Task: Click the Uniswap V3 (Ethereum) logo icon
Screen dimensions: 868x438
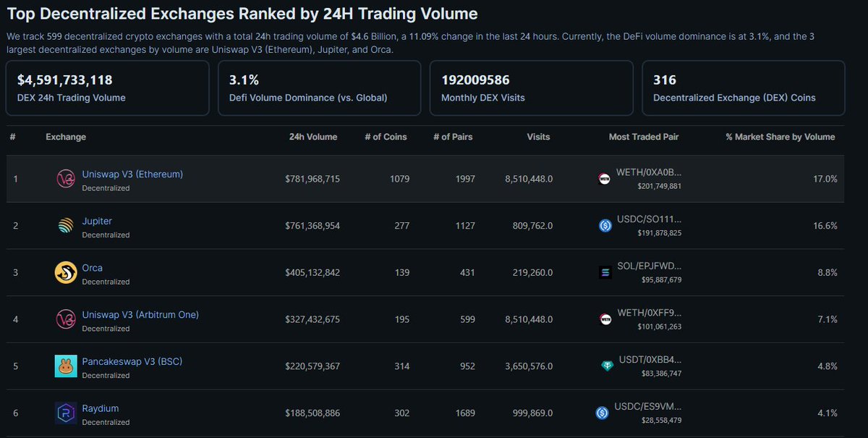Action: coord(66,179)
